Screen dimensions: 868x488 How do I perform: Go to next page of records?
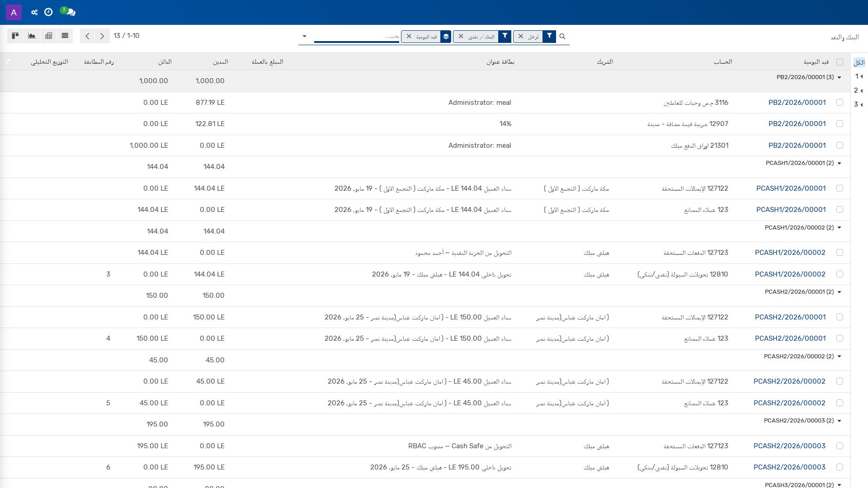(102, 36)
